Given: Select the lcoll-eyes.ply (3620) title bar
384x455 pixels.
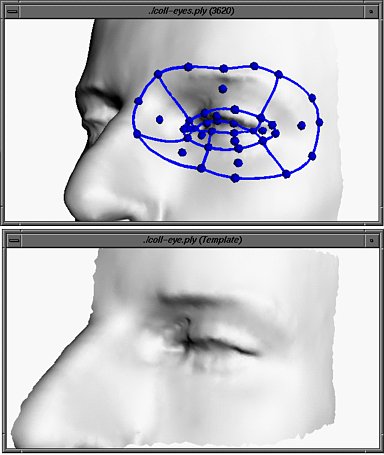Looking at the screenshot, I should 192,11.
